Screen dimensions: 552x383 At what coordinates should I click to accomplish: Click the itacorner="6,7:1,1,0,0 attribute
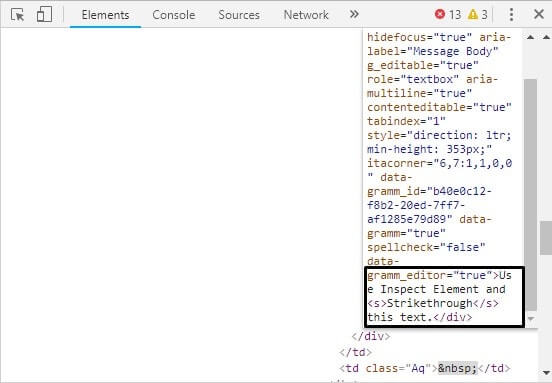(x=439, y=163)
